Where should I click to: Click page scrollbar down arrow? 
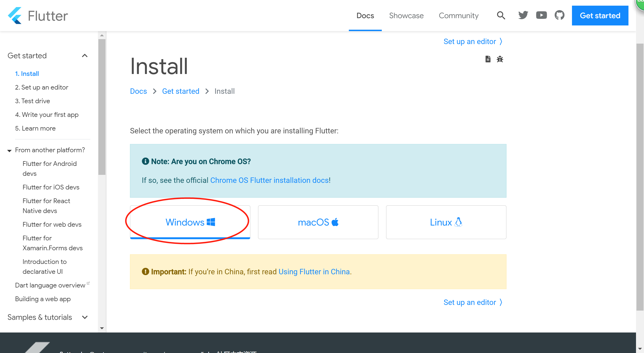(640, 349)
